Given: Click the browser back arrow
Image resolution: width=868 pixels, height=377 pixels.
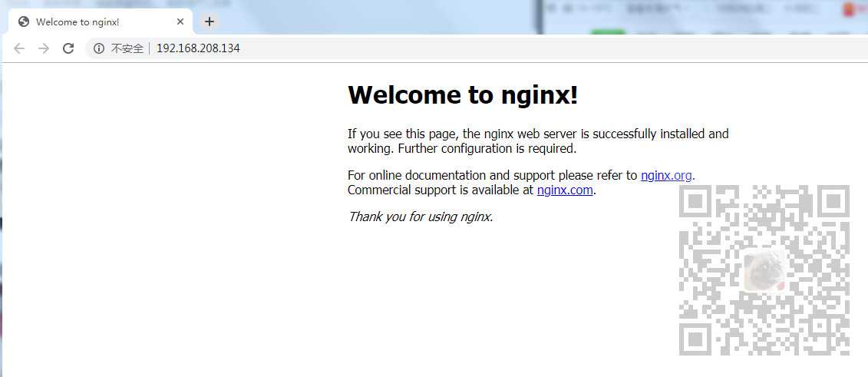Looking at the screenshot, I should (19, 48).
